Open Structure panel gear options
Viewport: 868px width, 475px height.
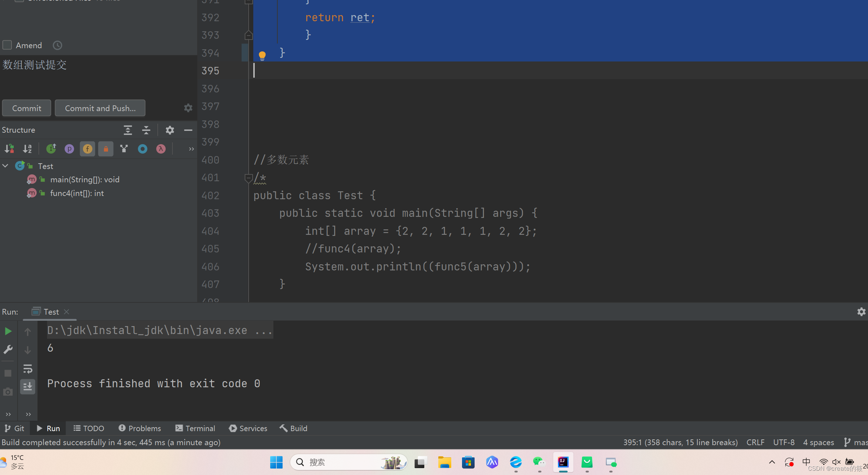click(x=170, y=130)
